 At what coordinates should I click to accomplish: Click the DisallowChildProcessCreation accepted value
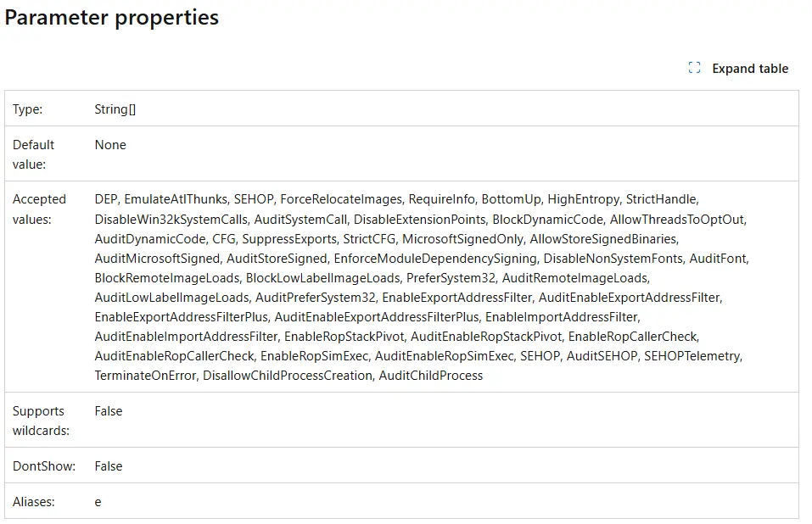coord(288,376)
